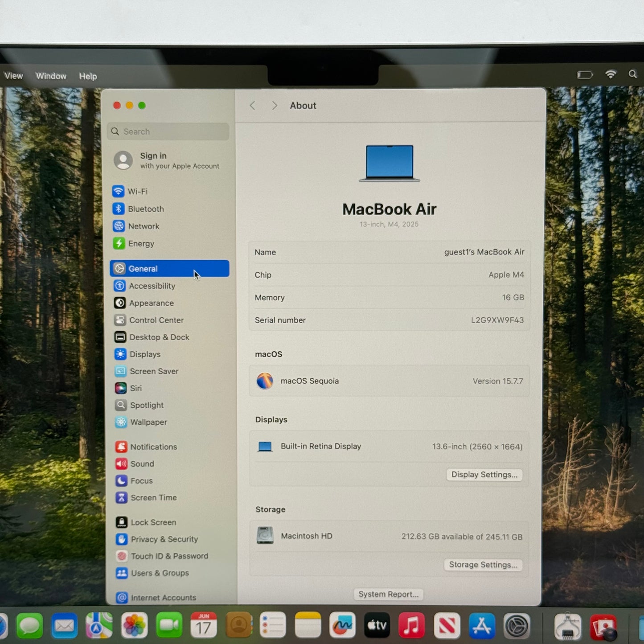Click the Built-in Retina Display row
Viewport: 644px width, 644px height.
389,447
